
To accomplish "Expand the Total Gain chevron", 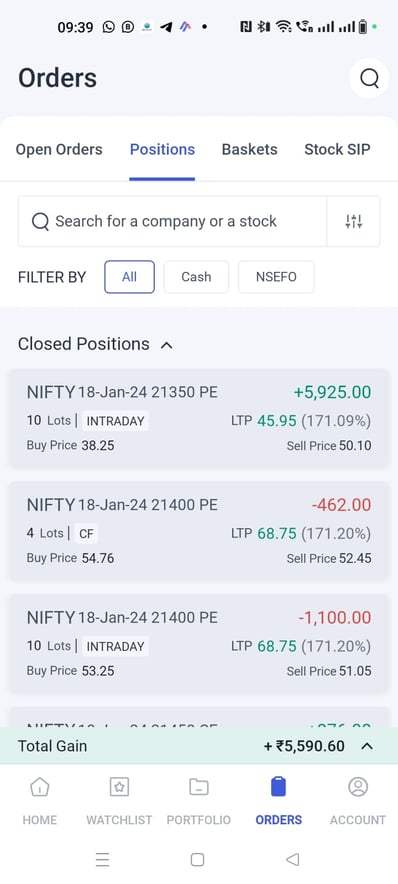I will [x=367, y=746].
